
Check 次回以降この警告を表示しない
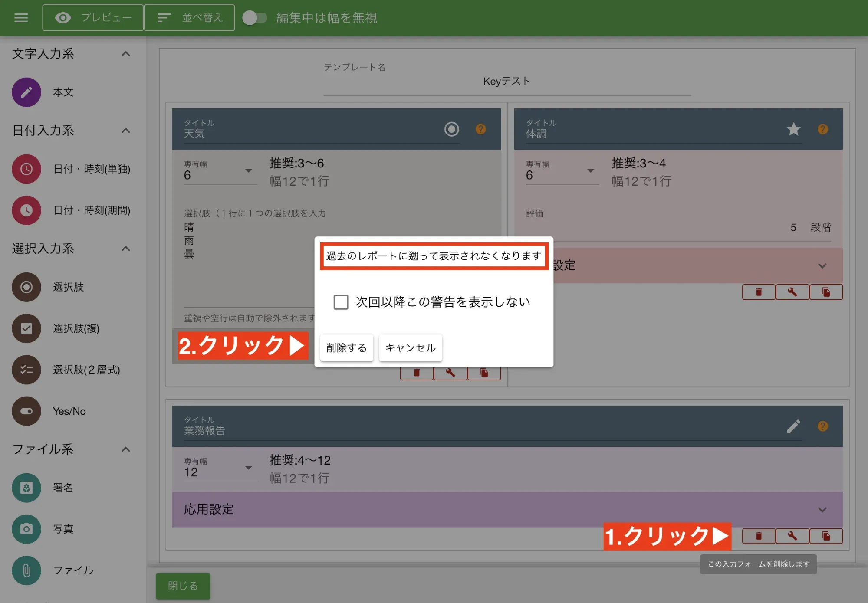[x=340, y=301]
